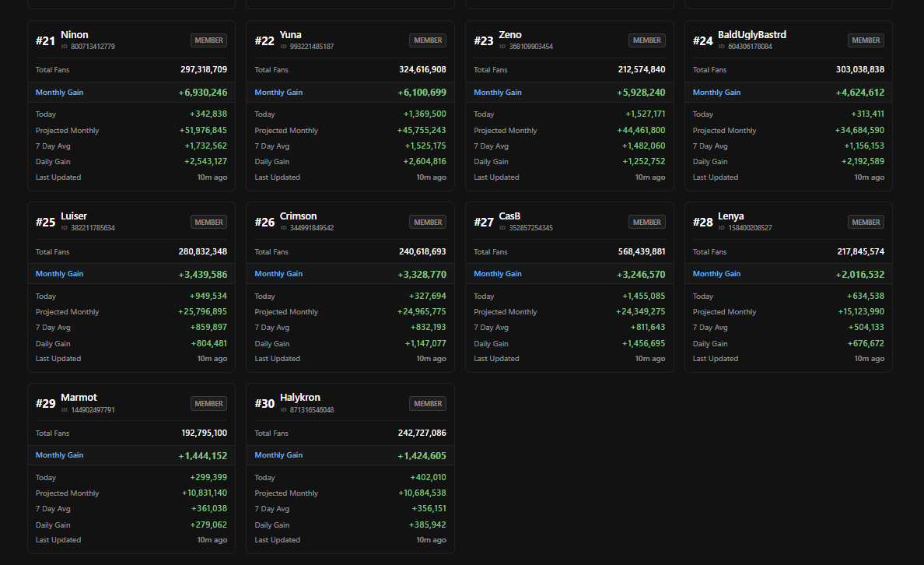
Task: Click Ninon's projected monthly +51,976,845
Action: tap(203, 130)
